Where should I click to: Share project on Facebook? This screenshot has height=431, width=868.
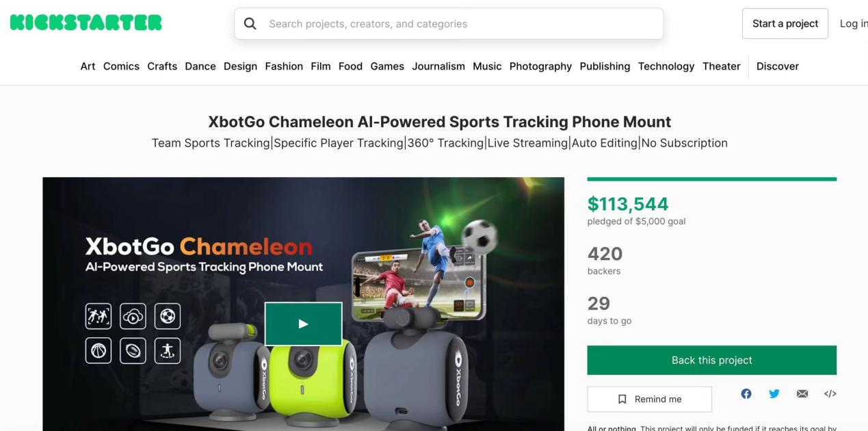(746, 393)
